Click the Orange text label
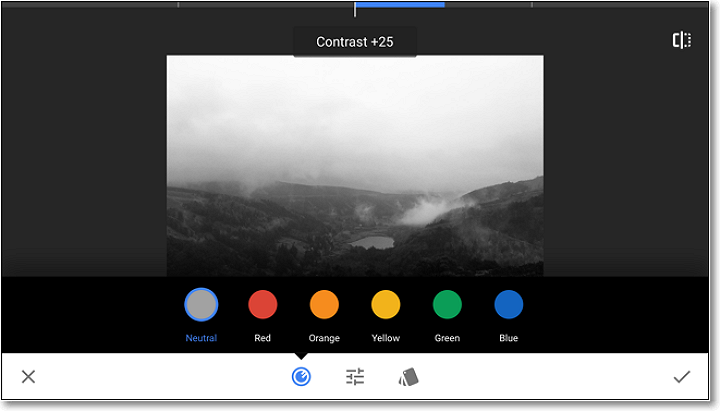This screenshot has height=411, width=720. [324, 338]
